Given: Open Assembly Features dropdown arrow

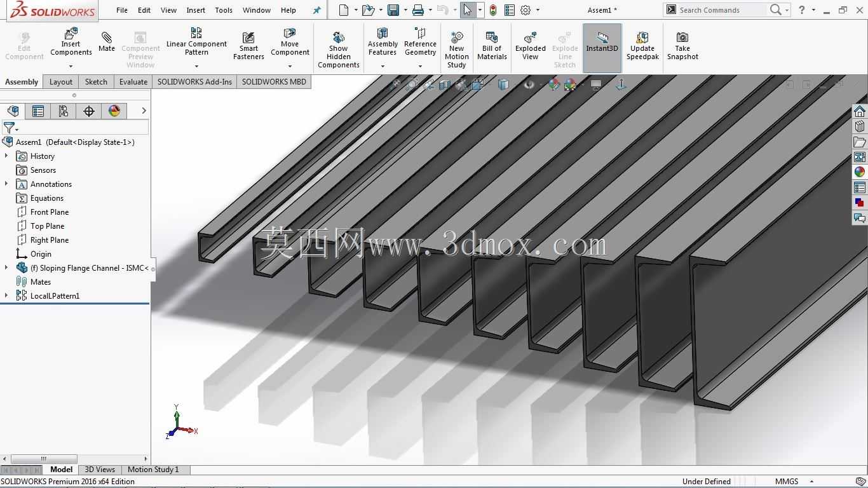Looking at the screenshot, I should [x=383, y=66].
